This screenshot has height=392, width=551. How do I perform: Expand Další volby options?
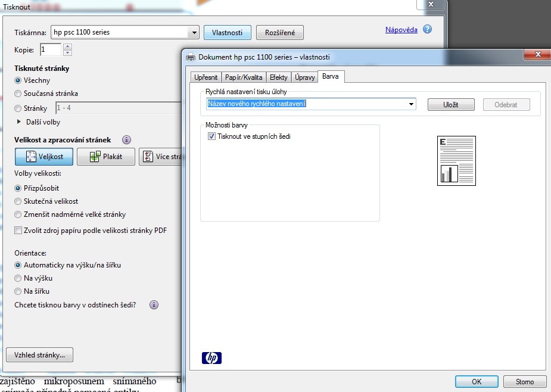pyautogui.click(x=18, y=122)
